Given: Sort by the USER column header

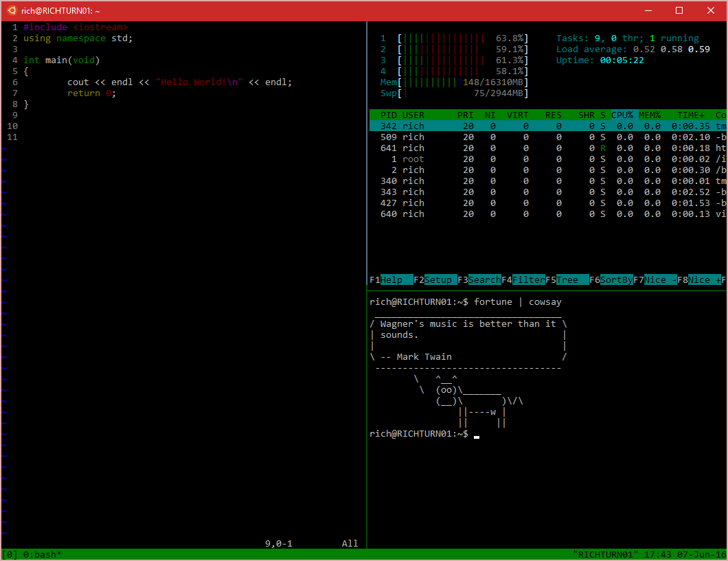Looking at the screenshot, I should (x=413, y=115).
